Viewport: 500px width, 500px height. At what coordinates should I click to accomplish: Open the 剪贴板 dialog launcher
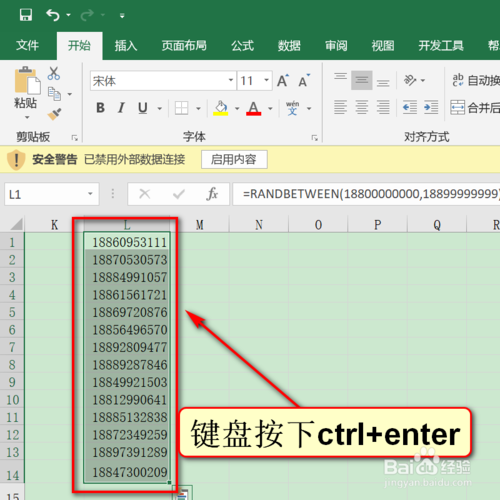[75, 137]
